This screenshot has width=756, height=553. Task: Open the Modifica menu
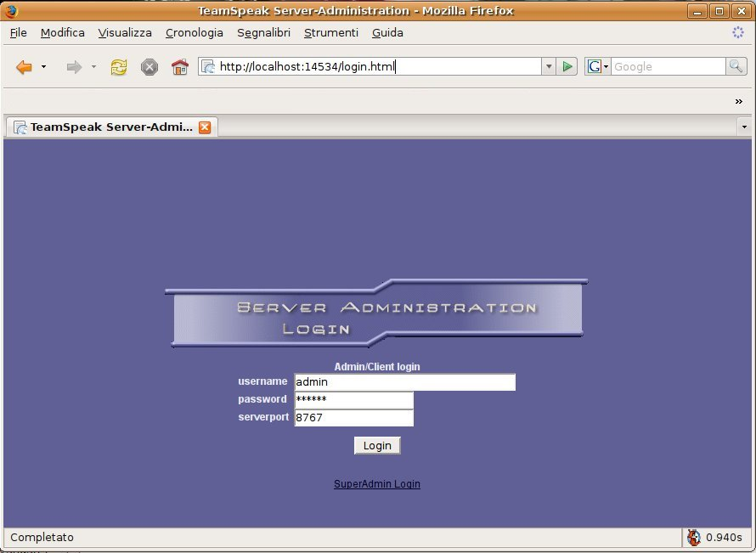point(63,33)
